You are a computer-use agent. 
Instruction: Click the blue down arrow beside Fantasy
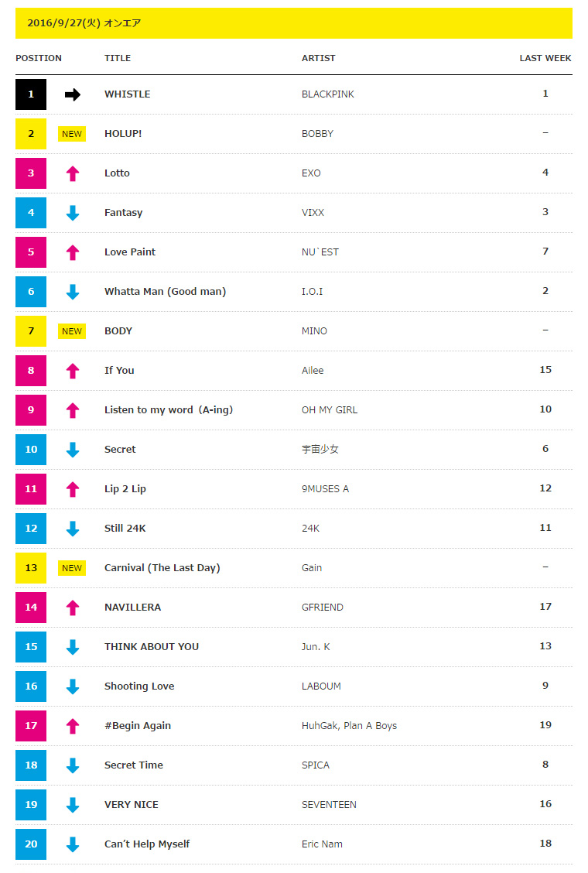(x=73, y=213)
